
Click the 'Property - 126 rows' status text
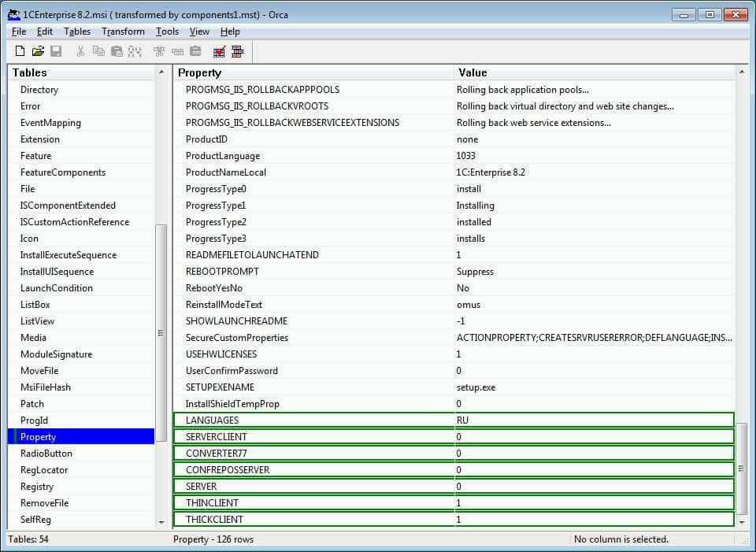point(213,539)
